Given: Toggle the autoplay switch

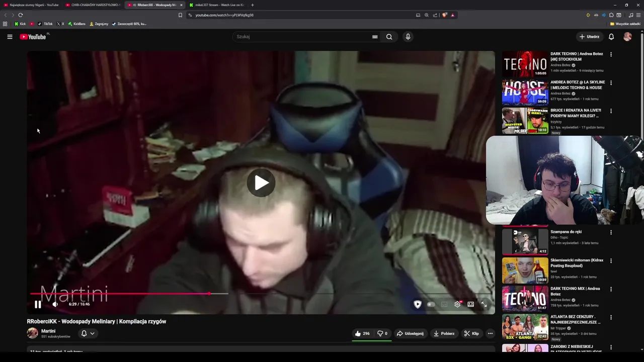Looking at the screenshot, I should coord(431,304).
